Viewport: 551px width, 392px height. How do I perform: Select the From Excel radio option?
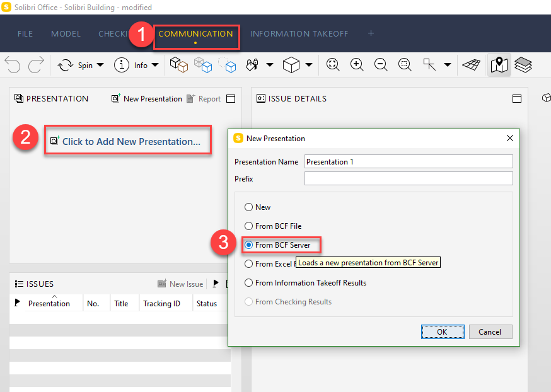tap(248, 264)
